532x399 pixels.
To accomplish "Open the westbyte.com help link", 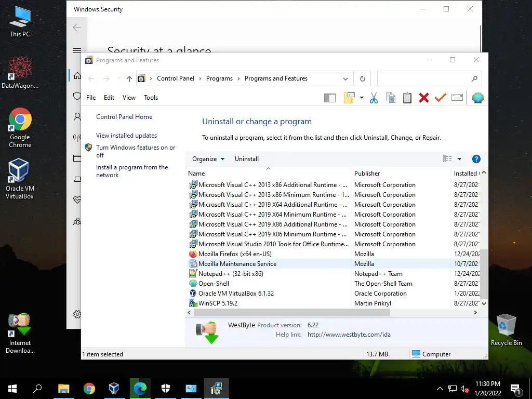I will 349,335.
